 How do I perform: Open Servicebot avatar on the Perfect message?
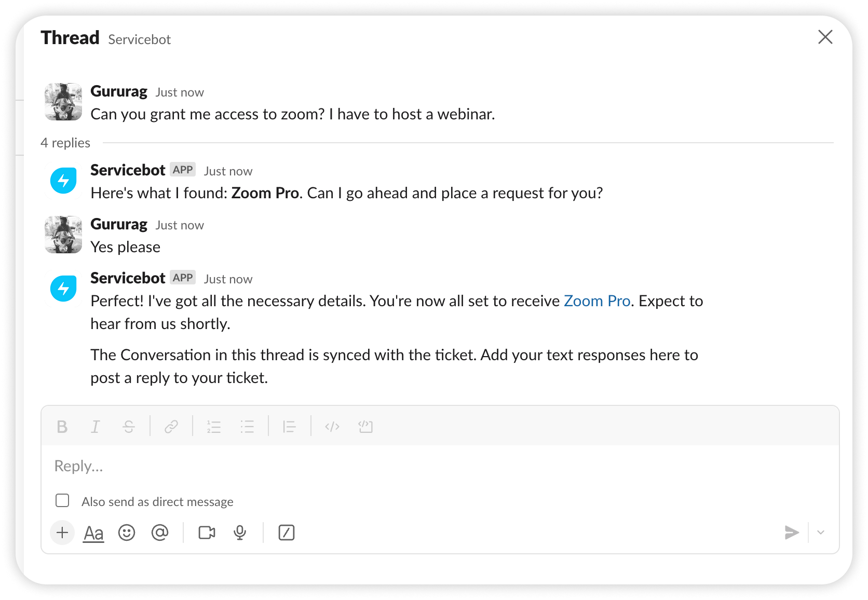click(63, 289)
